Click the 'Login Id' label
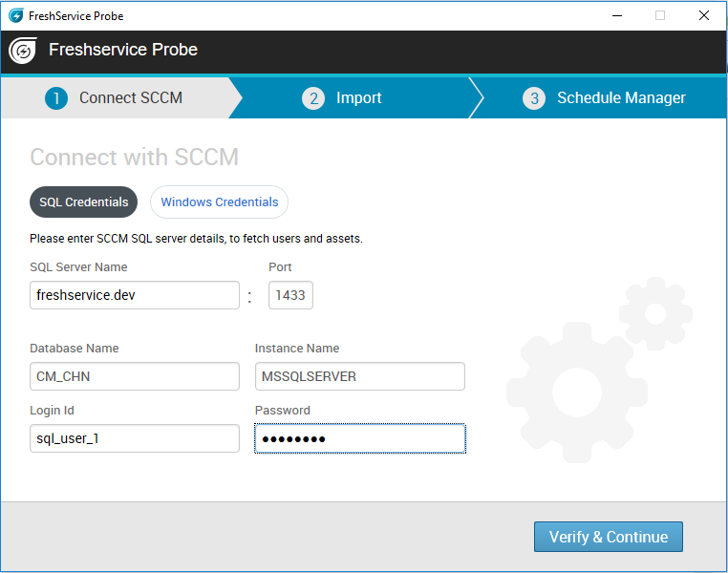This screenshot has height=573, width=728. click(52, 411)
